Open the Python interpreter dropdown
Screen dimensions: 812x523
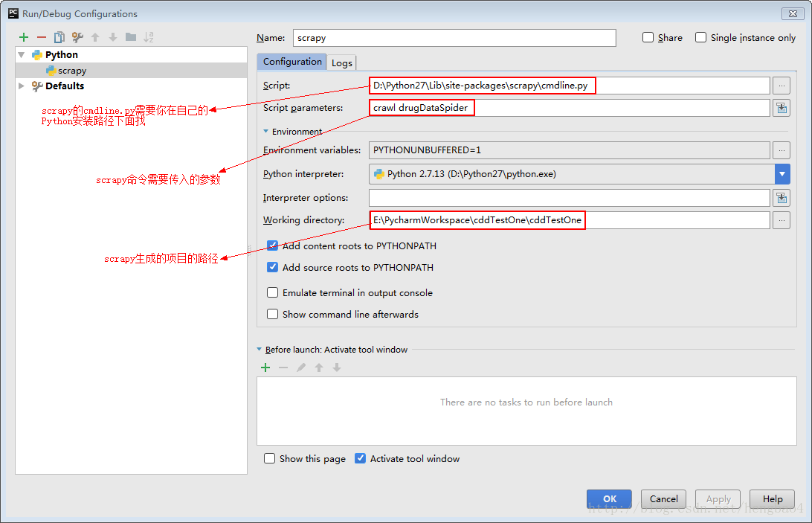782,174
